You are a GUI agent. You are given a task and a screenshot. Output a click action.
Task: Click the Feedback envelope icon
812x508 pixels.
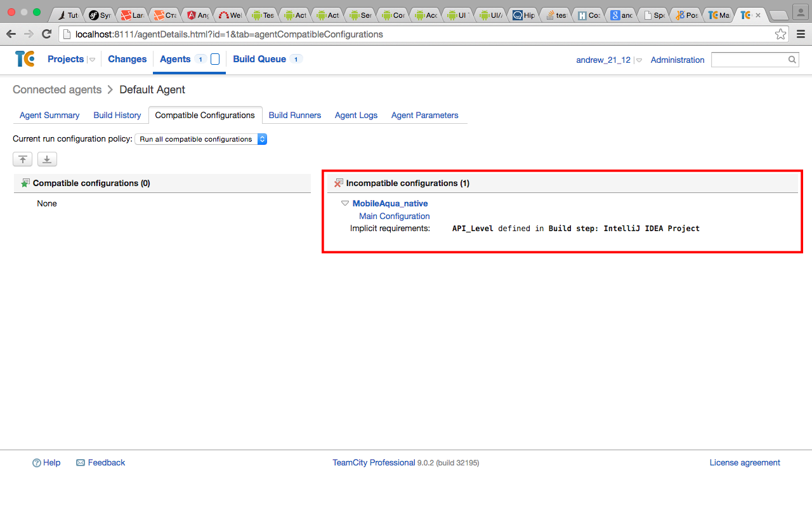pyautogui.click(x=80, y=462)
